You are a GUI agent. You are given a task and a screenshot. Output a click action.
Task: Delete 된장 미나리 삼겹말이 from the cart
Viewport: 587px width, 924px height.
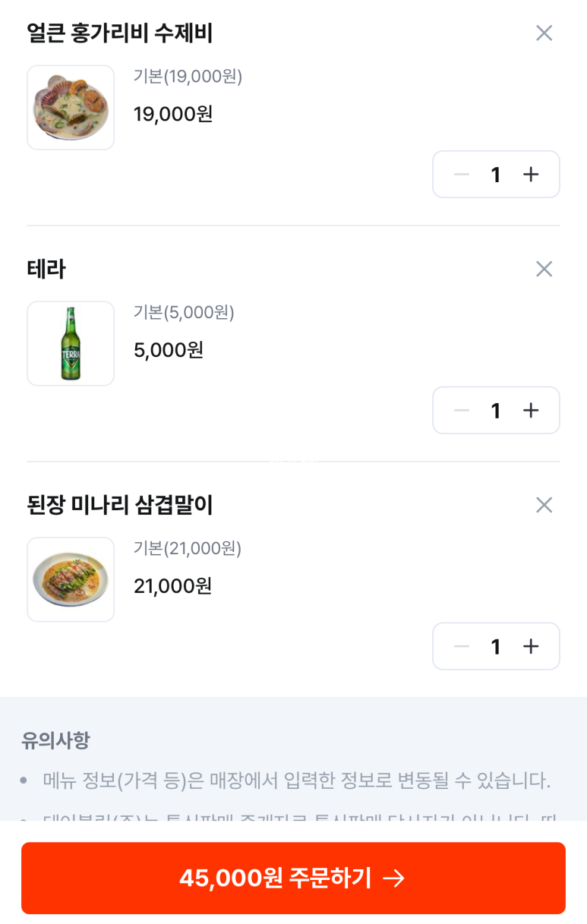coord(544,505)
